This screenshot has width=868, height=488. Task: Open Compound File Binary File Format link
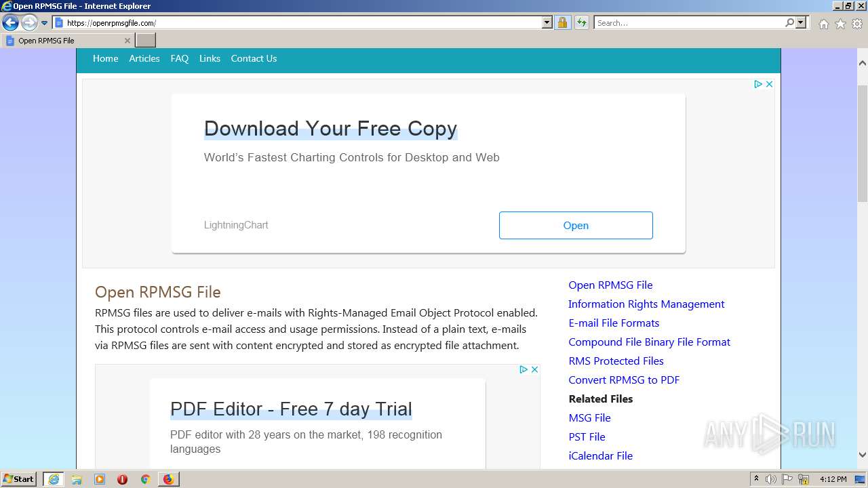click(x=649, y=342)
